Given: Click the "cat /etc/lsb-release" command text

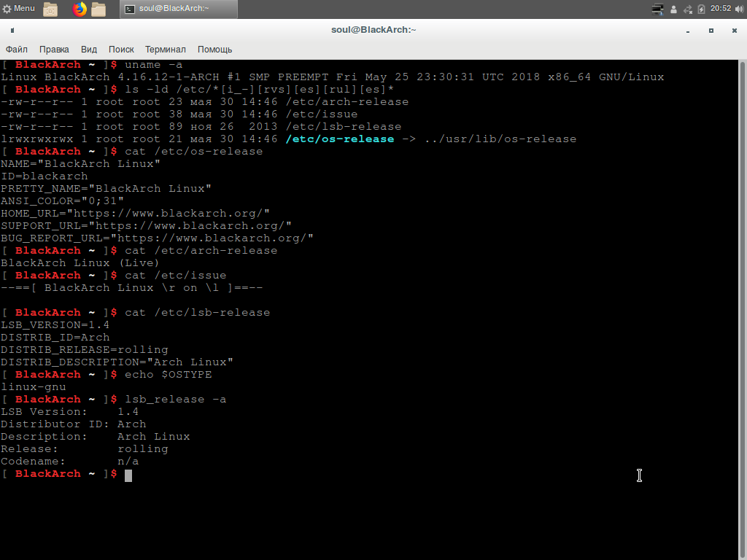Looking at the screenshot, I should 197,312.
